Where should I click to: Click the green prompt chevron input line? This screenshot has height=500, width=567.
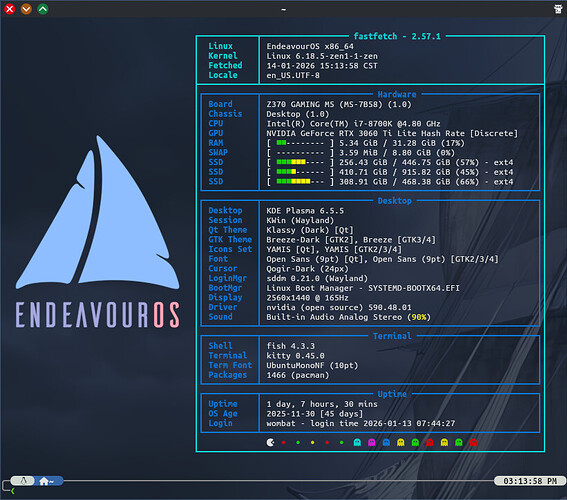click(13, 491)
